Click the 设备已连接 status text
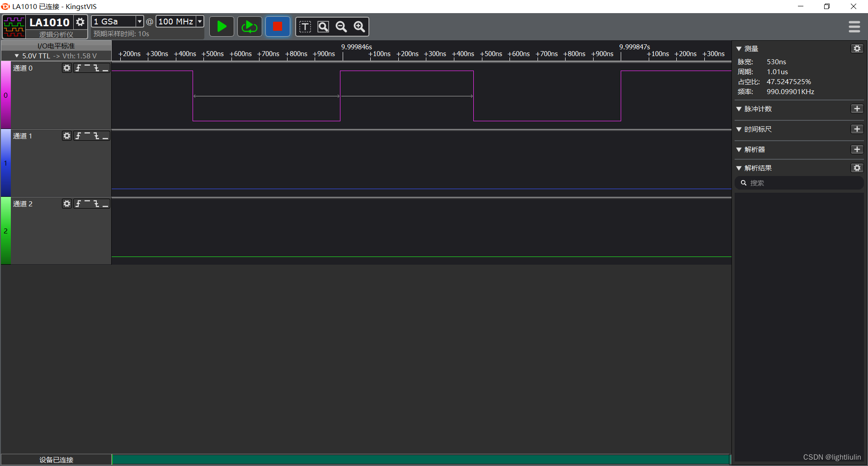 pos(56,460)
